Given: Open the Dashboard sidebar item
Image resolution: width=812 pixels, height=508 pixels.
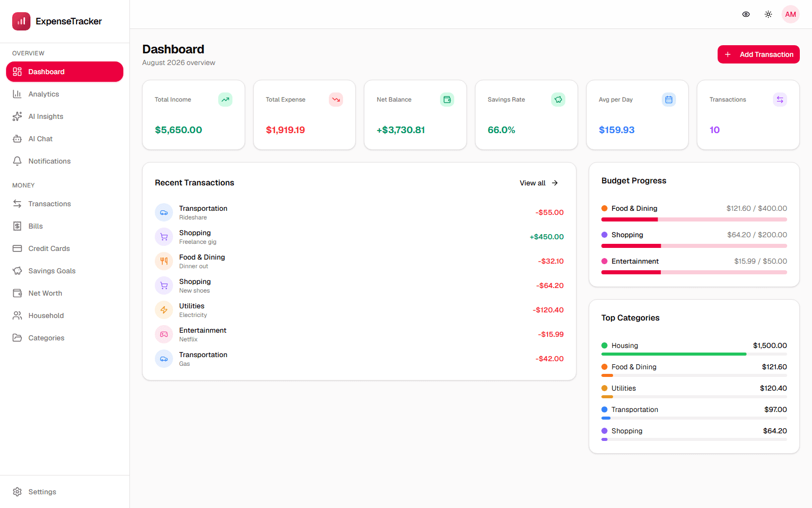Looking at the screenshot, I should point(64,72).
